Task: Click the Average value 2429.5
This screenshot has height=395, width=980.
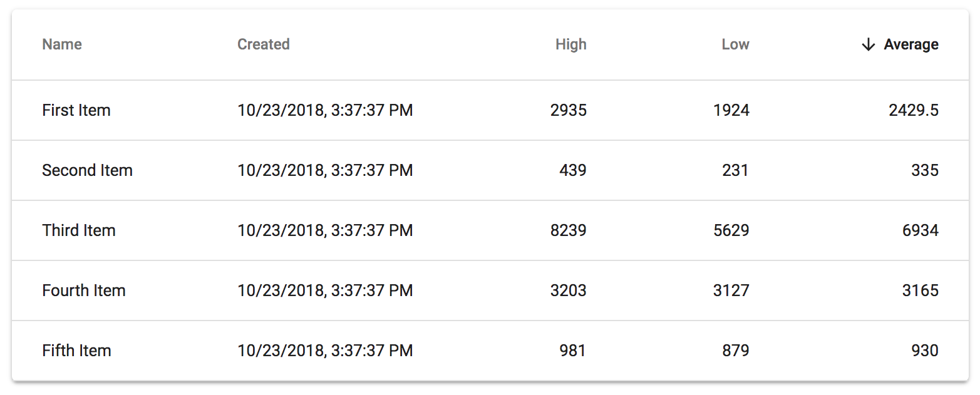Action: coord(914,110)
